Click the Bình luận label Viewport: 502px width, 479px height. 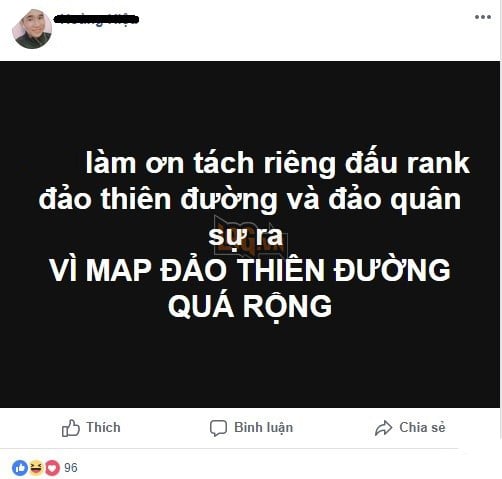[x=264, y=428]
